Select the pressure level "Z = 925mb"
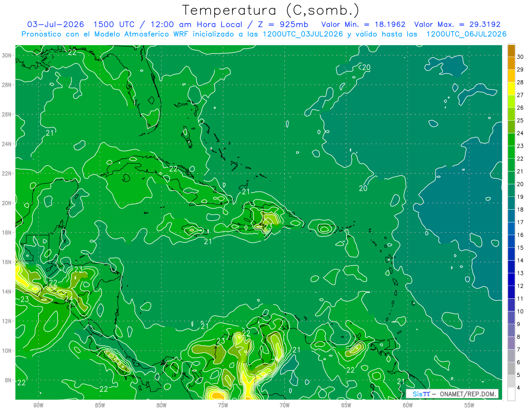 click(x=283, y=24)
